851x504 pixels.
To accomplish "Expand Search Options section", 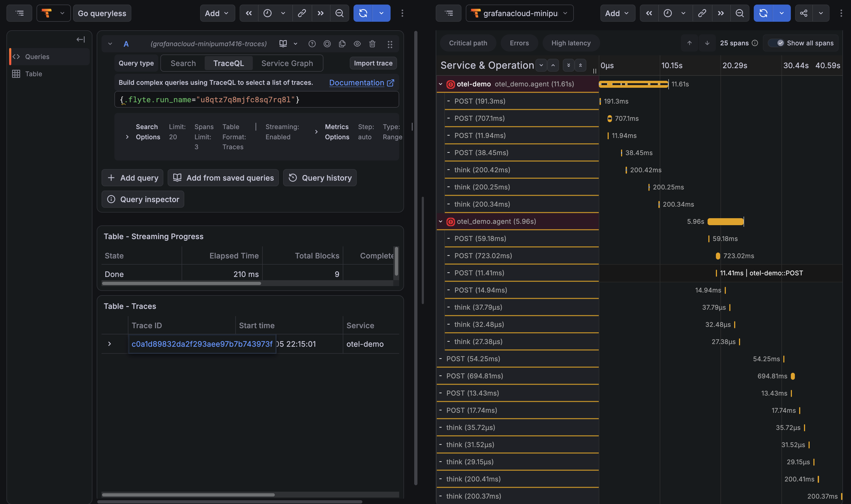I will point(127,137).
